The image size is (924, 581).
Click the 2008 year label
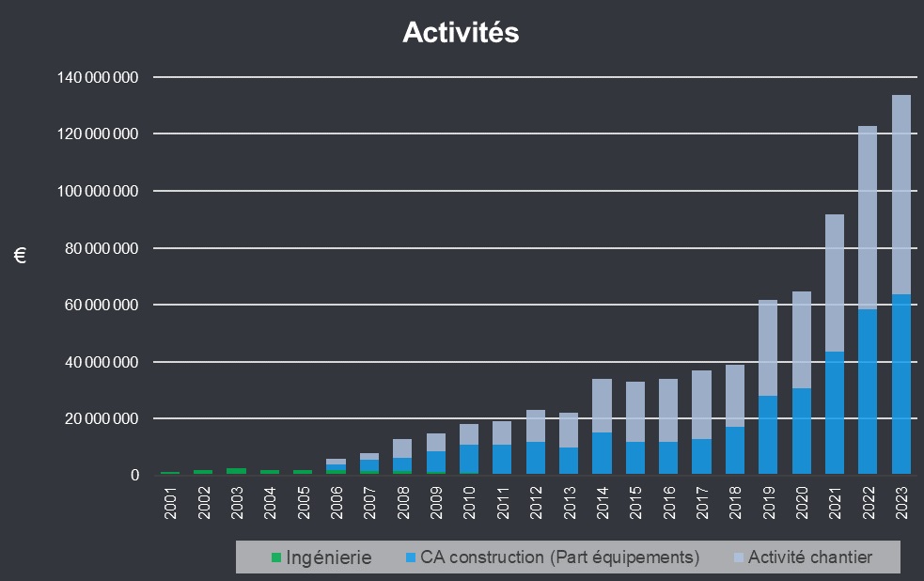tap(403, 503)
